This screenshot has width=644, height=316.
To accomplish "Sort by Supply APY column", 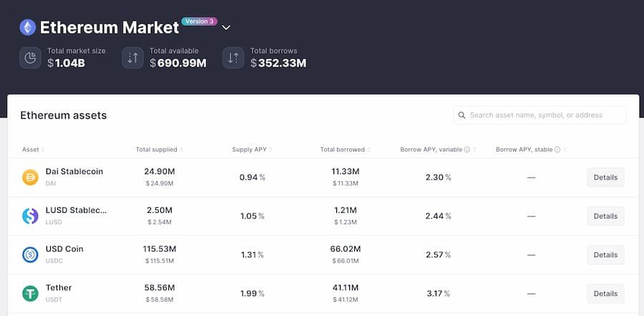I will pos(252,150).
